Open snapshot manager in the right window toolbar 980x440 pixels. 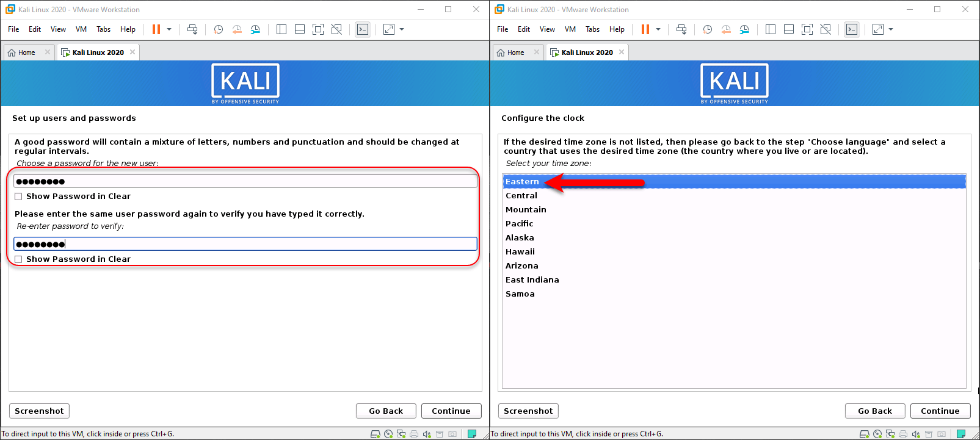click(744, 29)
